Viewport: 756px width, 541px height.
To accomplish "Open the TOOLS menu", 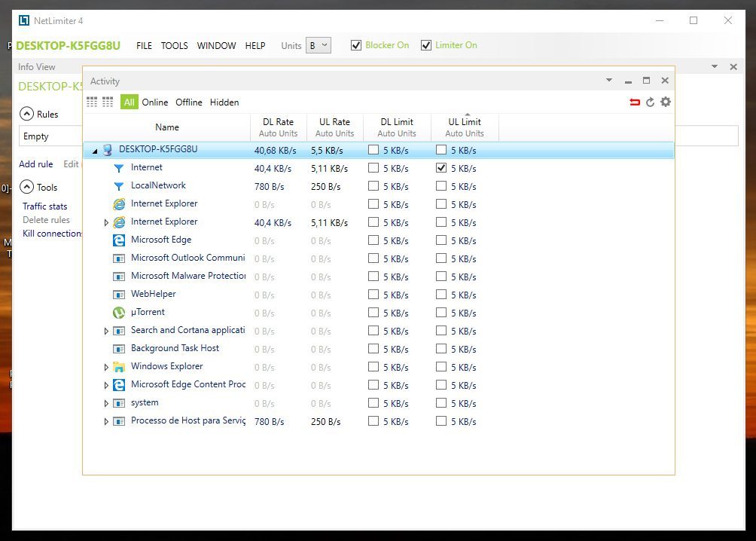I will pyautogui.click(x=174, y=46).
